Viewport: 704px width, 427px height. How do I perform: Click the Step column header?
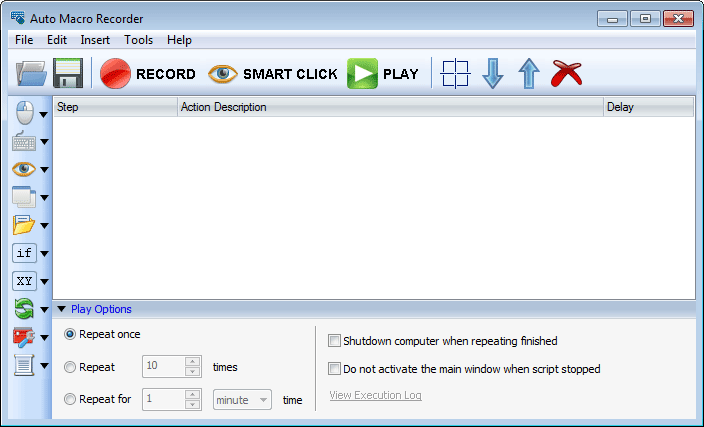coord(115,107)
